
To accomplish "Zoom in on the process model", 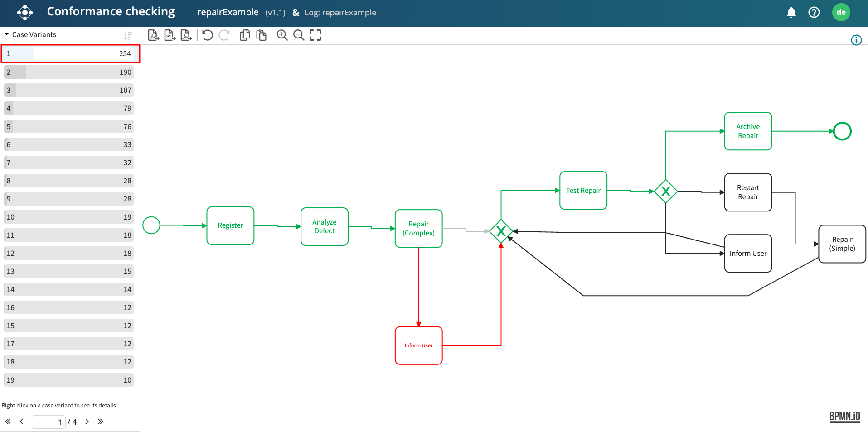I will 282,35.
